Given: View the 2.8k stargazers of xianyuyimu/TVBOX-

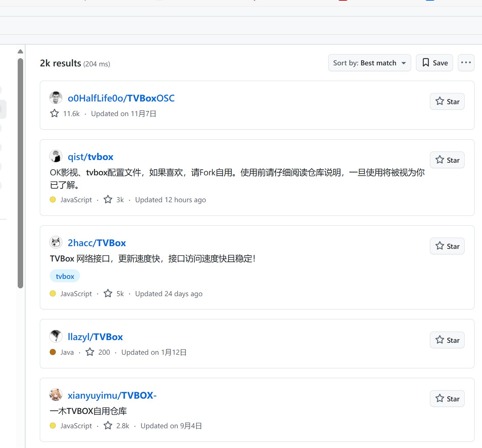Looking at the screenshot, I should pyautogui.click(x=116, y=426).
